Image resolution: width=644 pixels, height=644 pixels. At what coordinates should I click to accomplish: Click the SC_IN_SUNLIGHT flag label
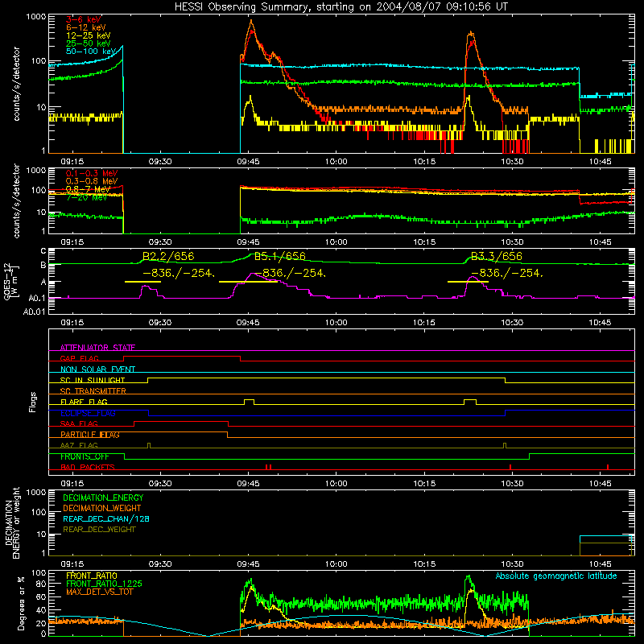(x=93, y=380)
